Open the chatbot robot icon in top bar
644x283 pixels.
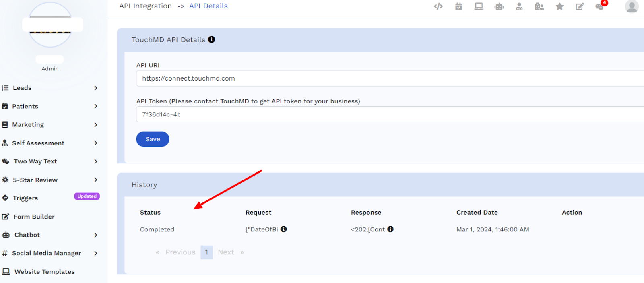click(499, 6)
